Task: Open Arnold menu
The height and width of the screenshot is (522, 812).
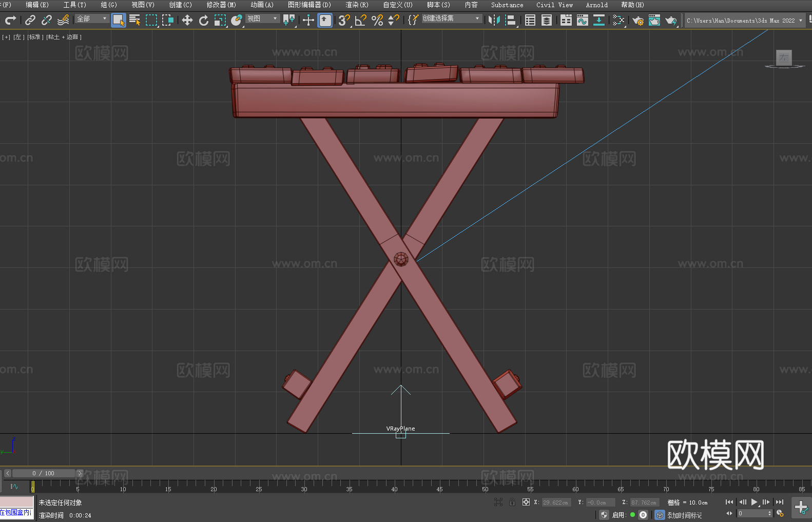Action: (x=597, y=5)
